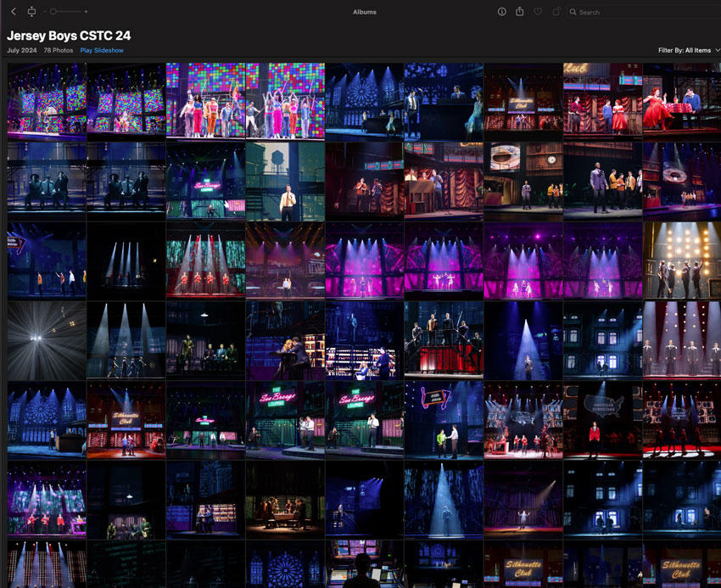Click the magnifying glass search icon
721x588 pixels.
click(573, 12)
